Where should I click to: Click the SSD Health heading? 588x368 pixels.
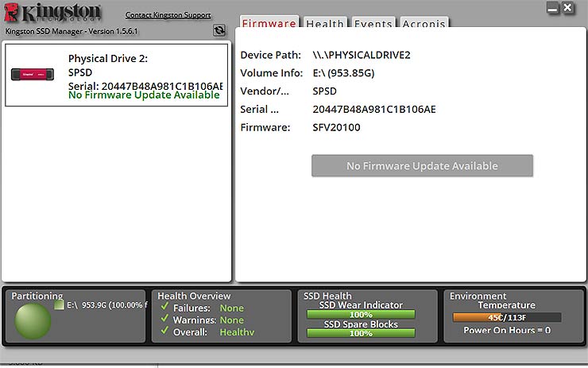tap(327, 296)
